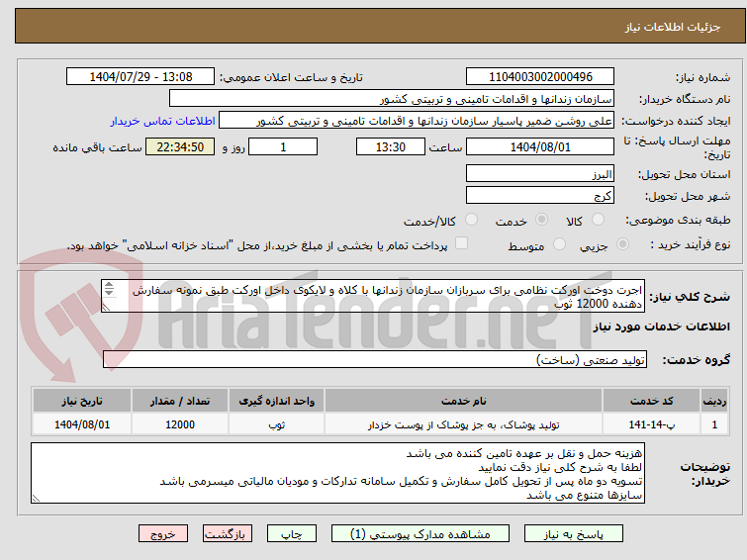Click the پاسخ به نیاز button
The height and width of the screenshot is (560, 747).
coord(573,534)
